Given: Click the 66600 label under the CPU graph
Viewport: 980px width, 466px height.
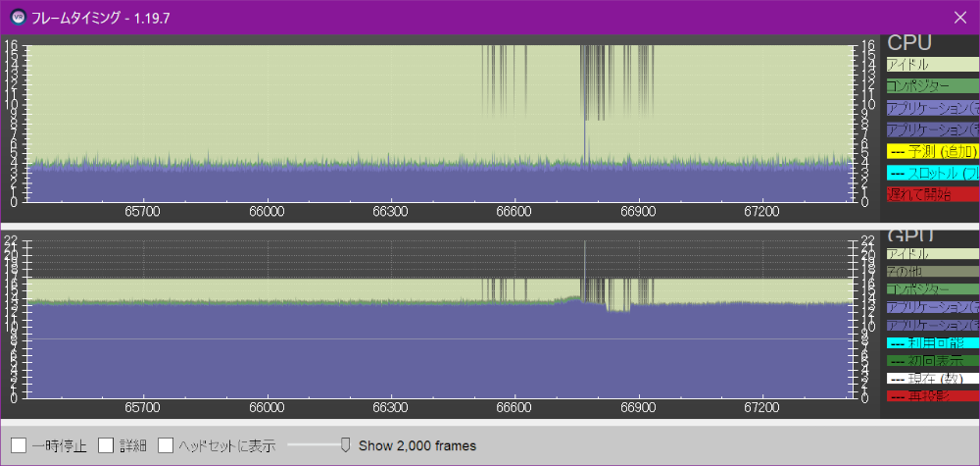Looking at the screenshot, I should click(515, 212).
